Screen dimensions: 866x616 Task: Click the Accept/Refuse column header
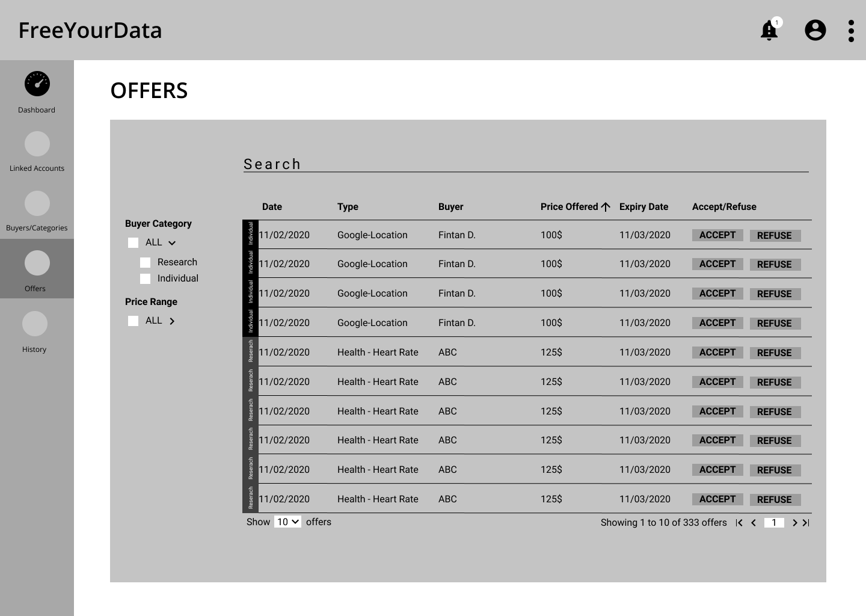pos(724,207)
